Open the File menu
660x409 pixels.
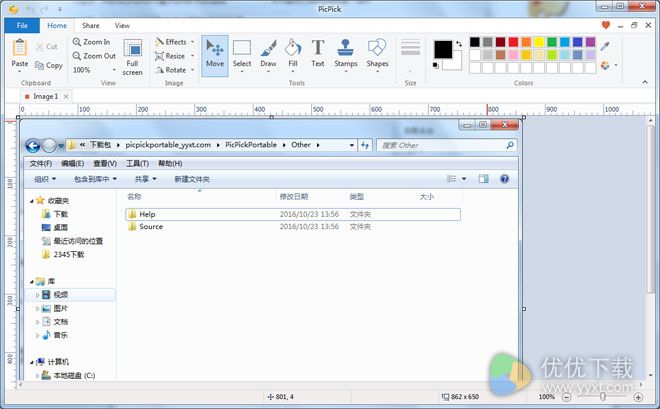coord(22,25)
